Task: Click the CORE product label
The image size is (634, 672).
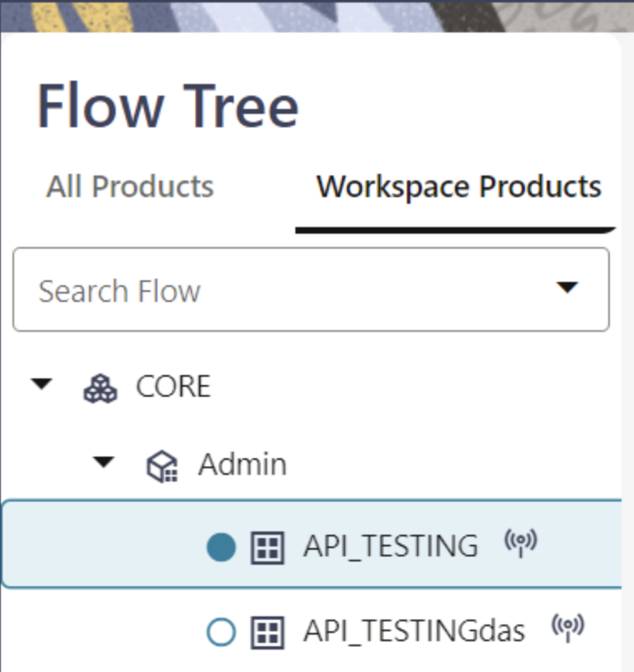Action: coord(173,387)
